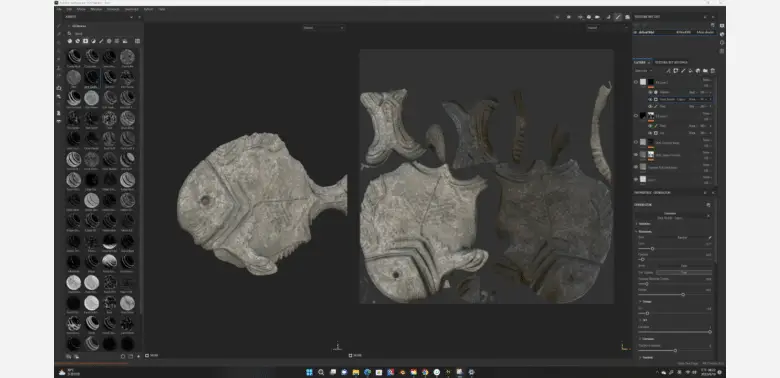Open Windows Start menu
Viewport: 780px width, 378px height.
(309, 372)
